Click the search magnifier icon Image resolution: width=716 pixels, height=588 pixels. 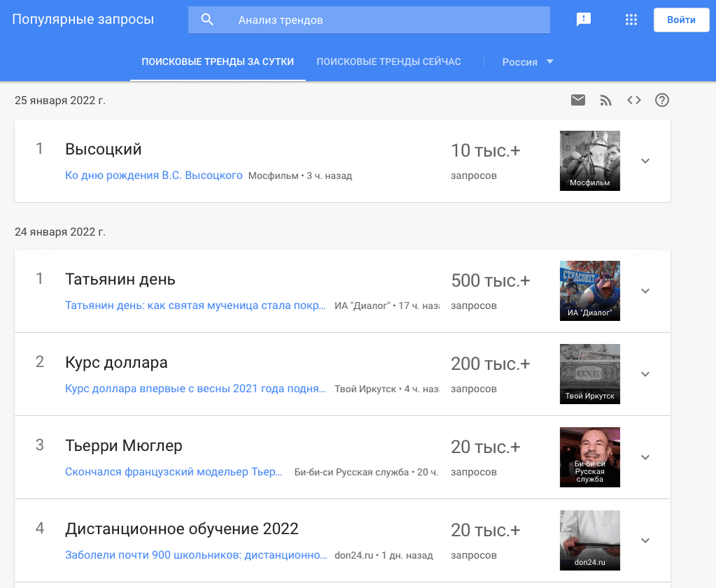(x=207, y=20)
